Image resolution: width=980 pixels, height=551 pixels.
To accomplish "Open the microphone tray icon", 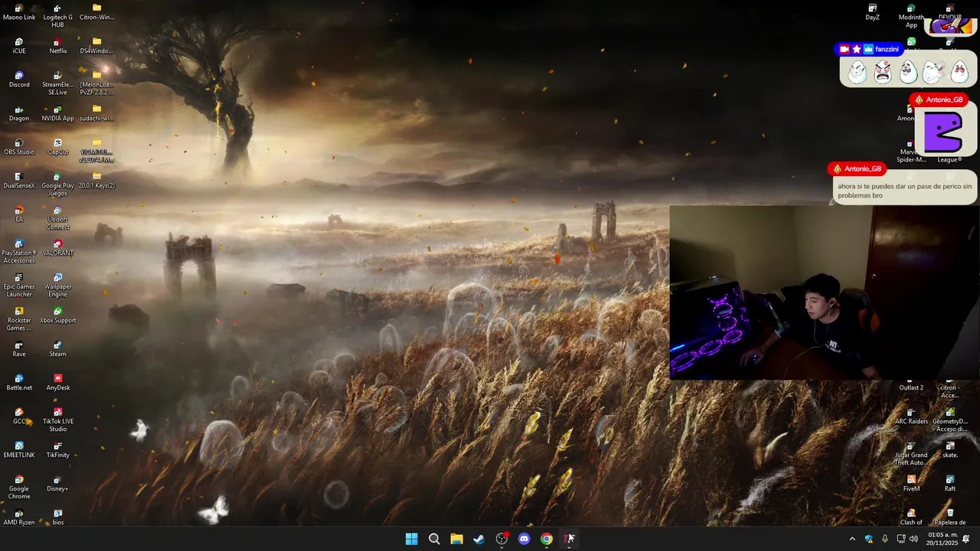I will [x=885, y=539].
